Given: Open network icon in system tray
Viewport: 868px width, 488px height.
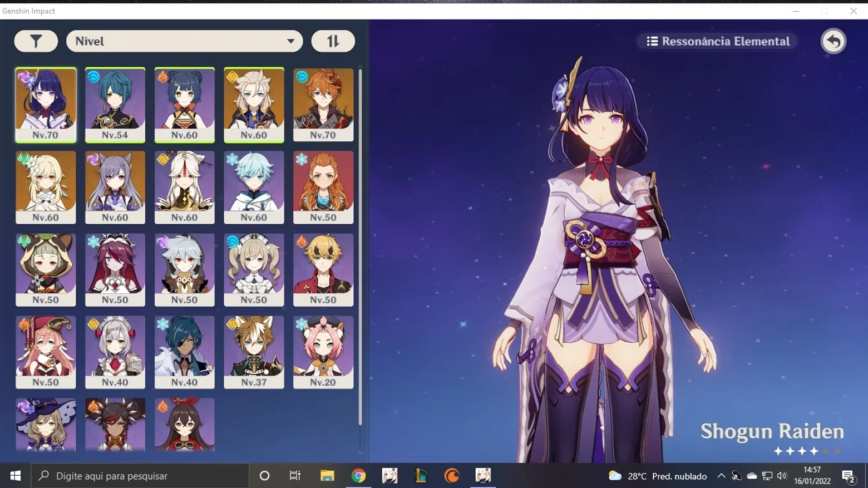Looking at the screenshot, I should click(767, 476).
